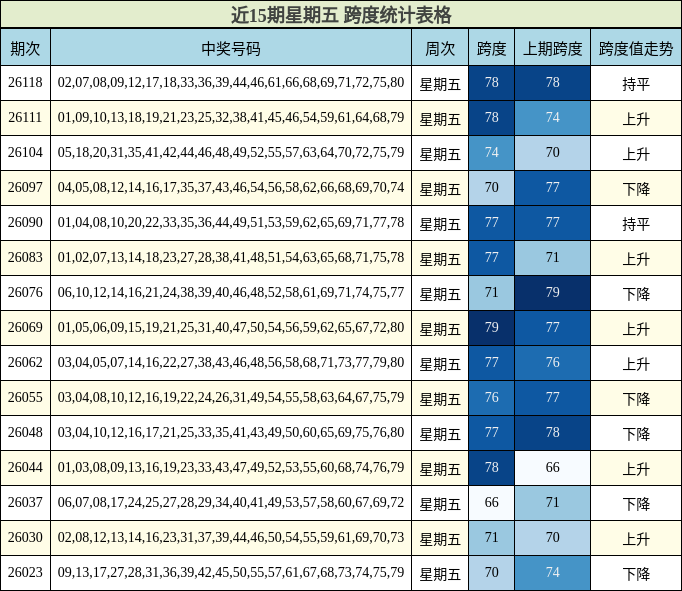
Task: Click winning numbers of period 26118
Action: (x=231, y=82)
